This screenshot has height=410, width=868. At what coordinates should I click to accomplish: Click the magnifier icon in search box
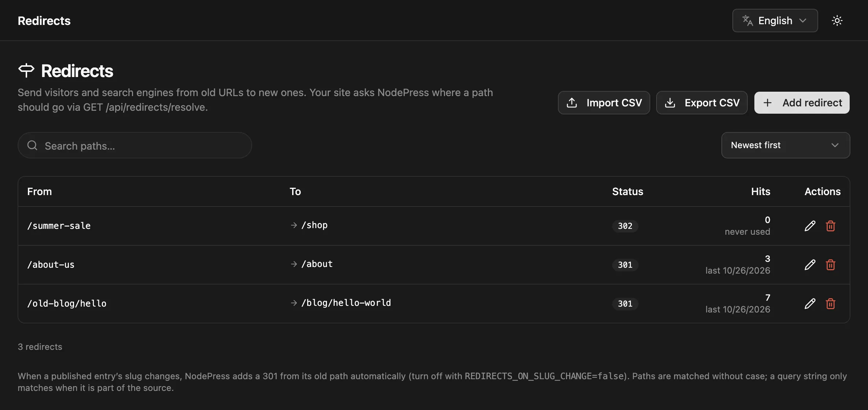coord(32,145)
